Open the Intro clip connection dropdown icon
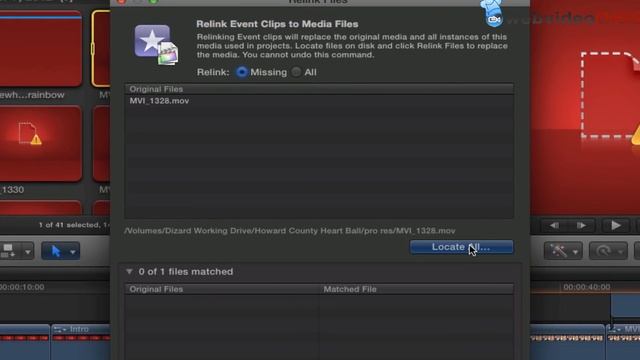Screen dimensions: 640x360 pyautogui.click(x=60, y=329)
